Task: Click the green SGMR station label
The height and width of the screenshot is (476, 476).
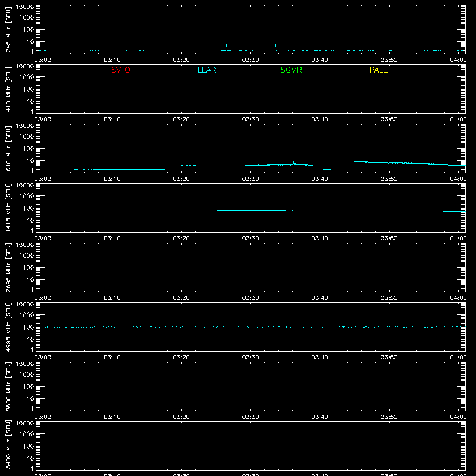Action: (x=291, y=70)
